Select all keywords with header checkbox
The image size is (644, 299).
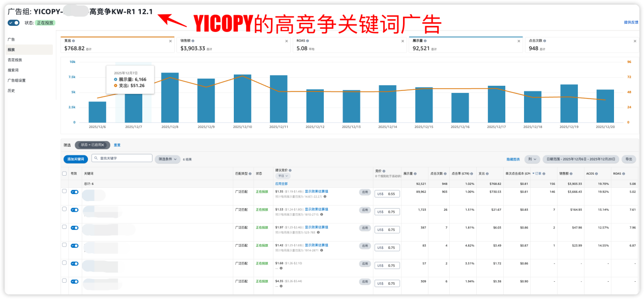click(x=64, y=174)
